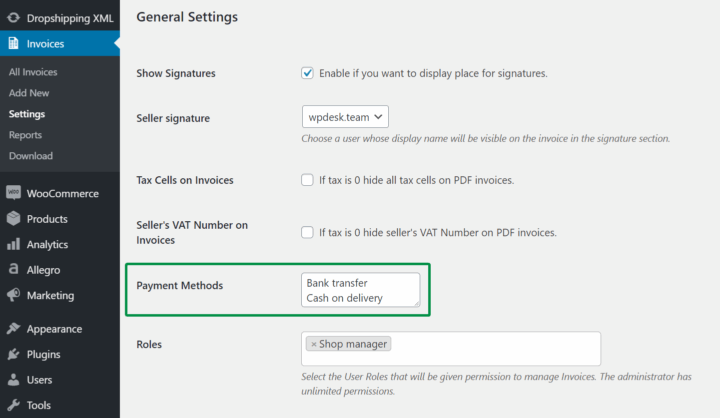Image resolution: width=720 pixels, height=418 pixels.
Task: Click the Plugins plug icon
Action: 14,354
